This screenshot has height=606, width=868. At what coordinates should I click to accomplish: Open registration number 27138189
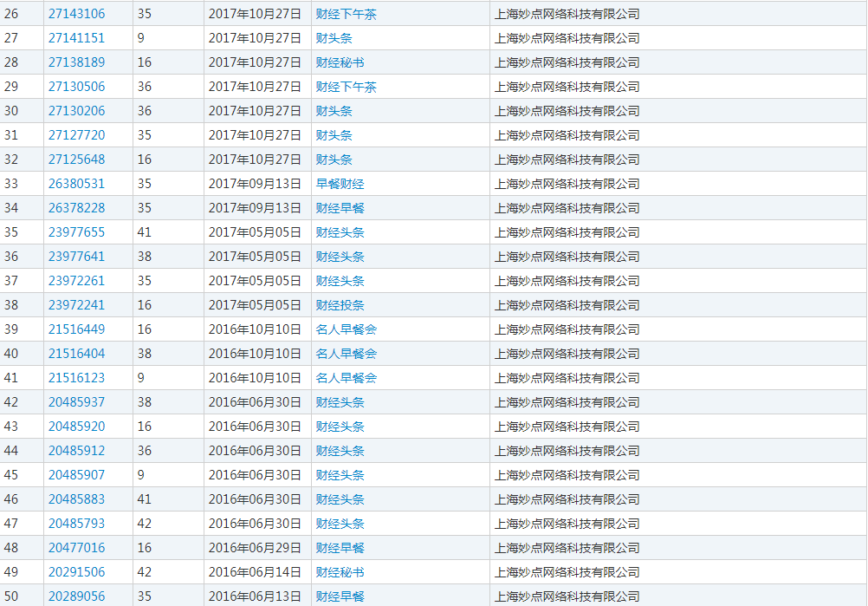[x=76, y=62]
